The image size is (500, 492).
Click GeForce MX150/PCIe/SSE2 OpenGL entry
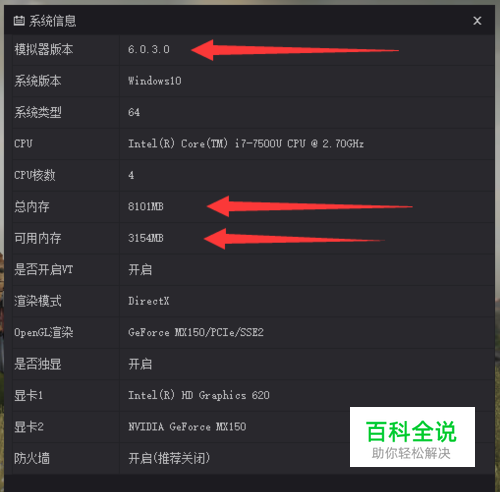tap(196, 332)
